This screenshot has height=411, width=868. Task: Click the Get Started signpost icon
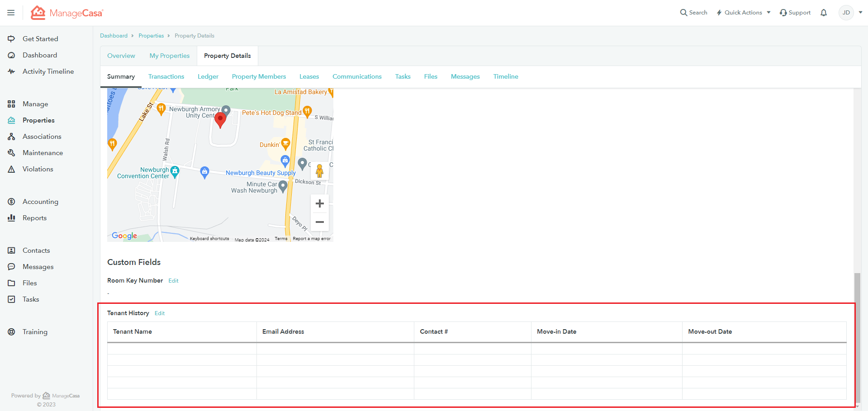point(11,39)
